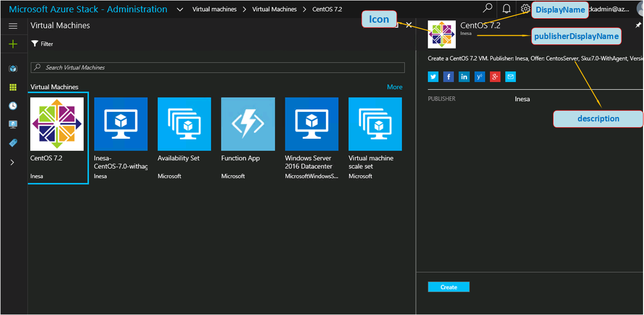The image size is (644, 315).
Task: Click the green plus New resource icon
Action: [x=13, y=44]
